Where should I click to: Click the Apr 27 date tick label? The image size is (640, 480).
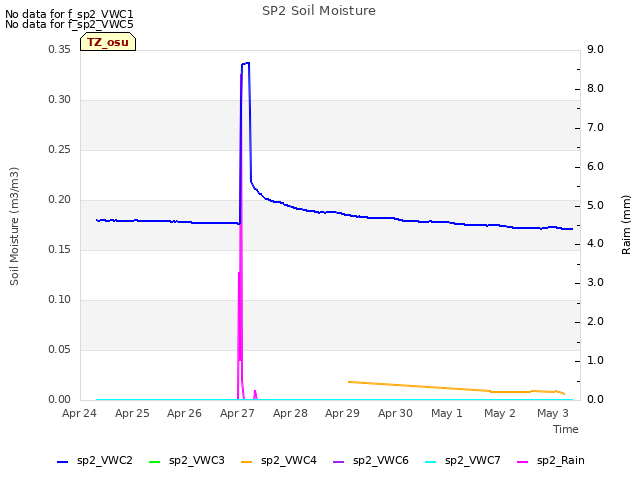point(237,413)
